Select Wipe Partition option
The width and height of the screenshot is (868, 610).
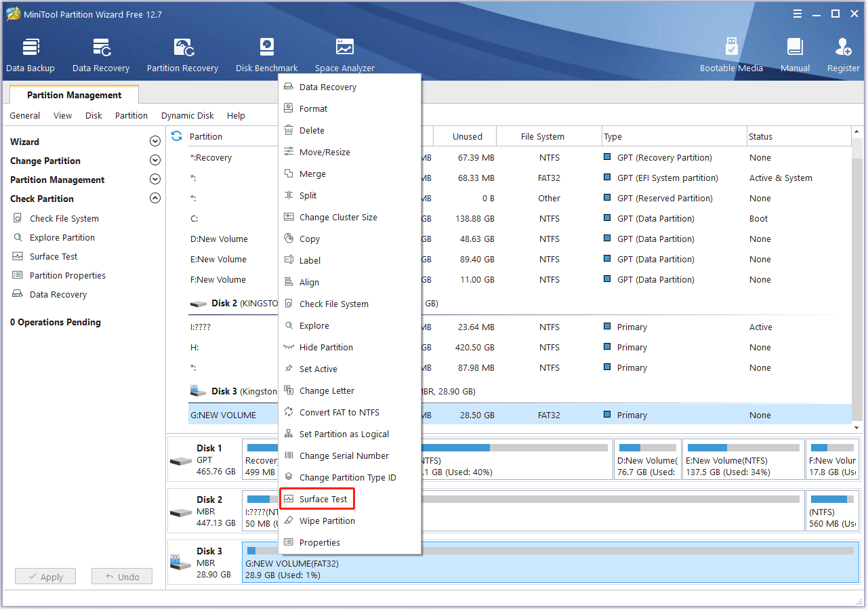(x=350, y=521)
